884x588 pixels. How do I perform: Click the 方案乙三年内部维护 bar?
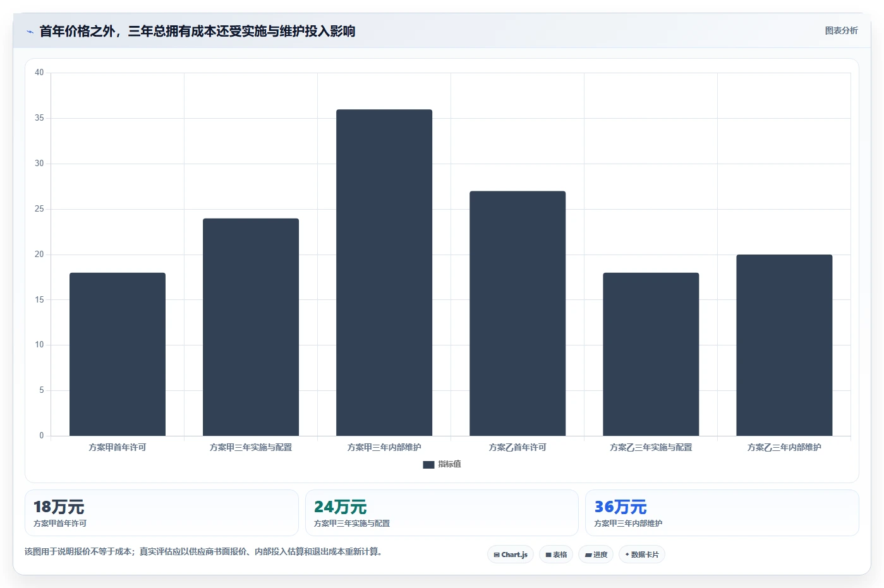click(x=784, y=345)
